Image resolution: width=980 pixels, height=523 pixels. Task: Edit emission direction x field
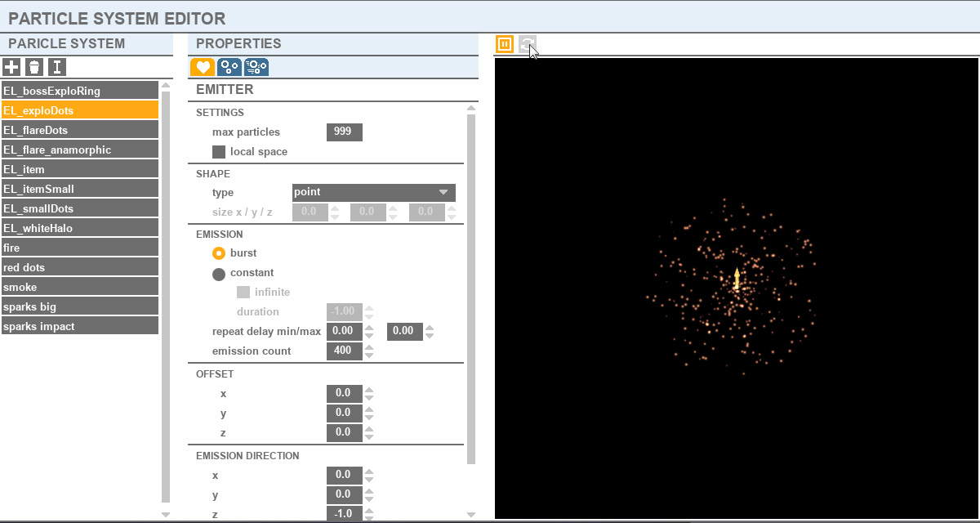pyautogui.click(x=345, y=475)
